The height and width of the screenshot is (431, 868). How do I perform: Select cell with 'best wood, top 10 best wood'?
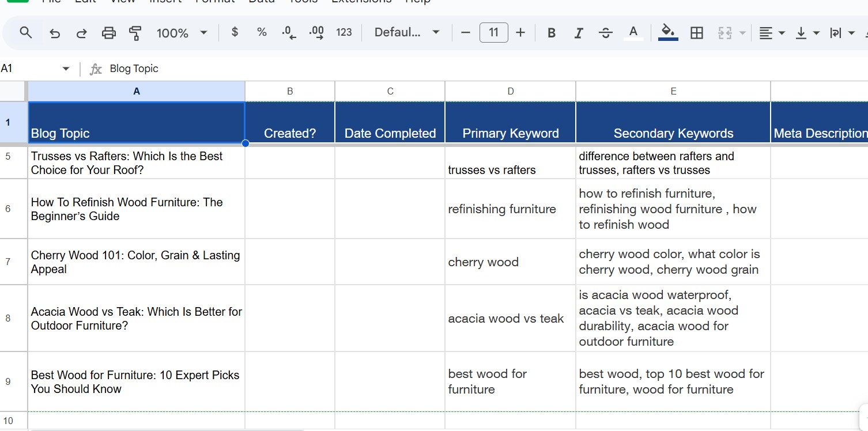(673, 381)
